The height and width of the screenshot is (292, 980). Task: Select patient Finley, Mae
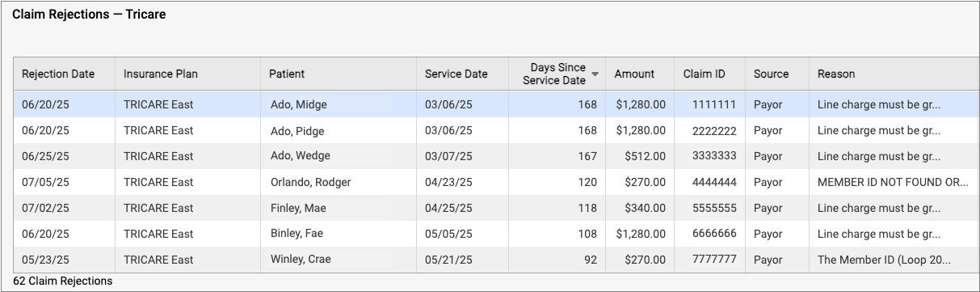(298, 208)
